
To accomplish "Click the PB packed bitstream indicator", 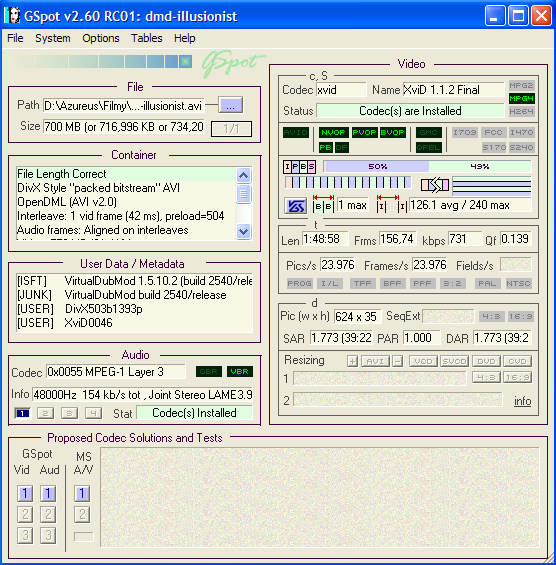I will click(325, 147).
